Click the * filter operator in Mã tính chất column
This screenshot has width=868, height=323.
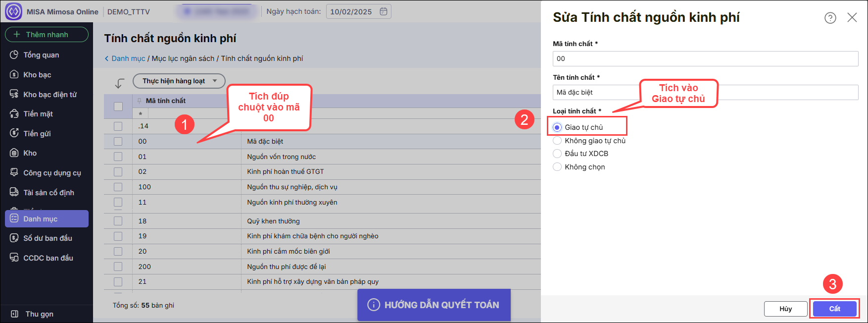(x=141, y=114)
